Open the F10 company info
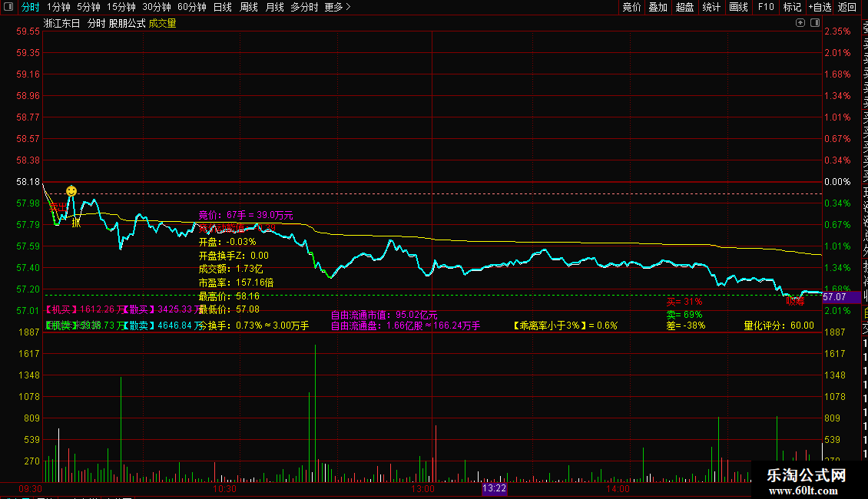 click(766, 7)
